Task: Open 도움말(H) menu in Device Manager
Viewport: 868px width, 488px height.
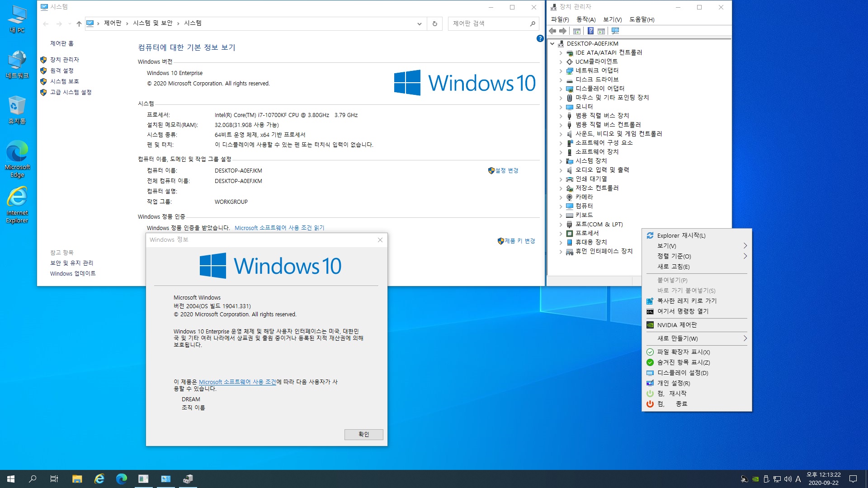Action: coord(642,19)
